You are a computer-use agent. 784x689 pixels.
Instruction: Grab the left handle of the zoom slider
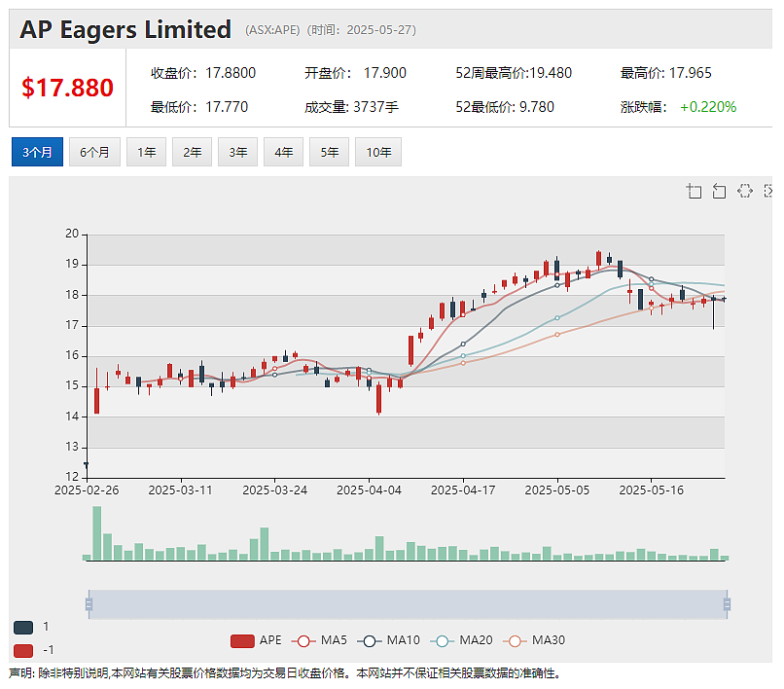89,604
